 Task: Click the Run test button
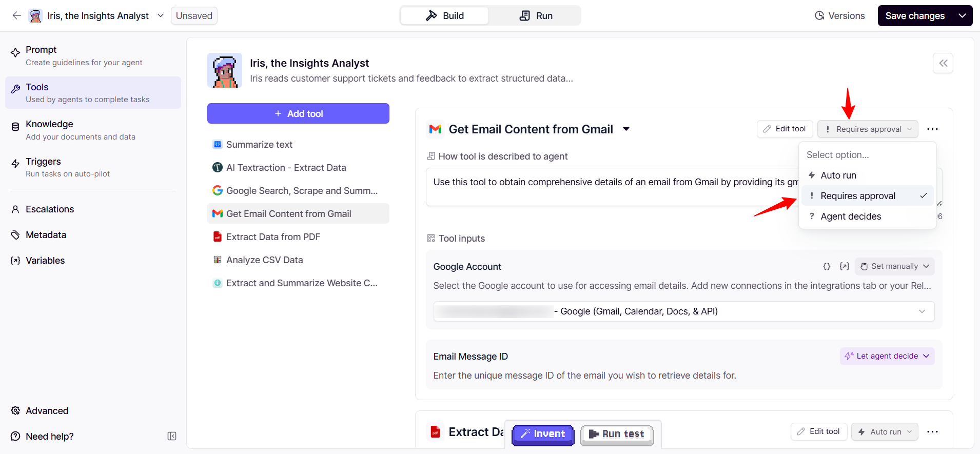pyautogui.click(x=617, y=435)
